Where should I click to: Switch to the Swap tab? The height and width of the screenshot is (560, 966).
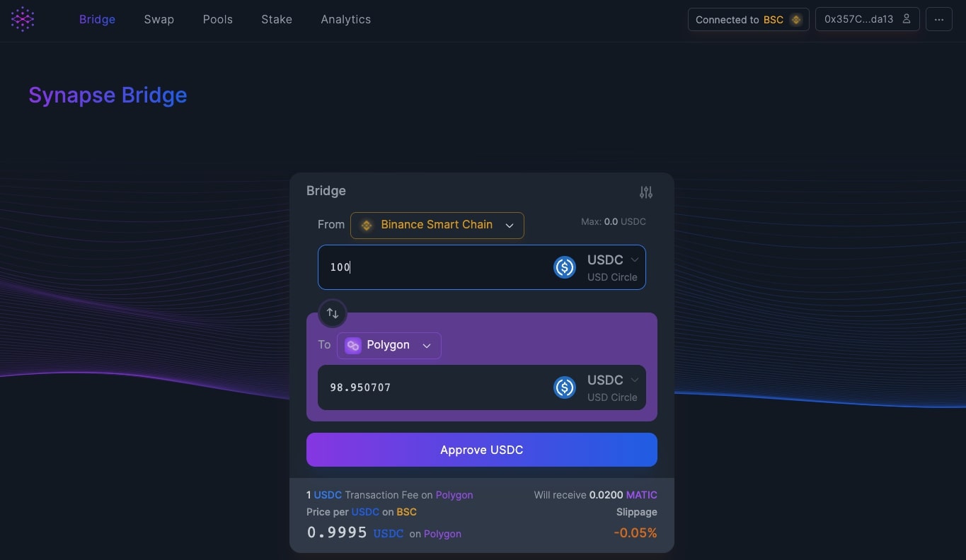[x=159, y=20]
